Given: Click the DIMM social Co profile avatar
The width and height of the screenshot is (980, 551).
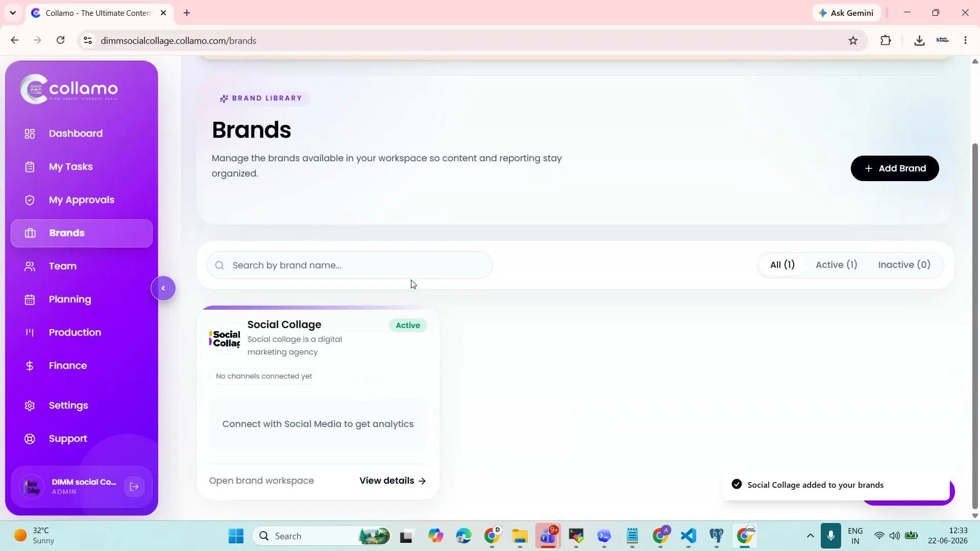Looking at the screenshot, I should pyautogui.click(x=32, y=487).
